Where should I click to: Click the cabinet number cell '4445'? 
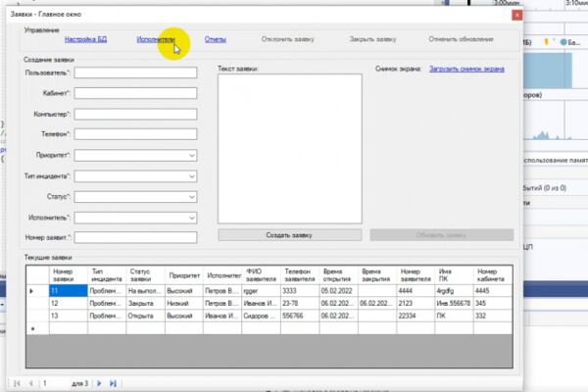pos(493,291)
